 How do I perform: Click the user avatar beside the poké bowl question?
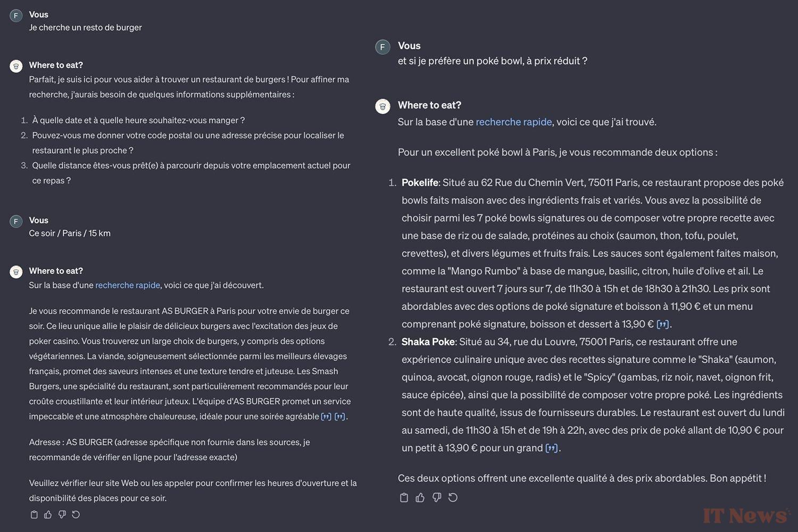(383, 47)
